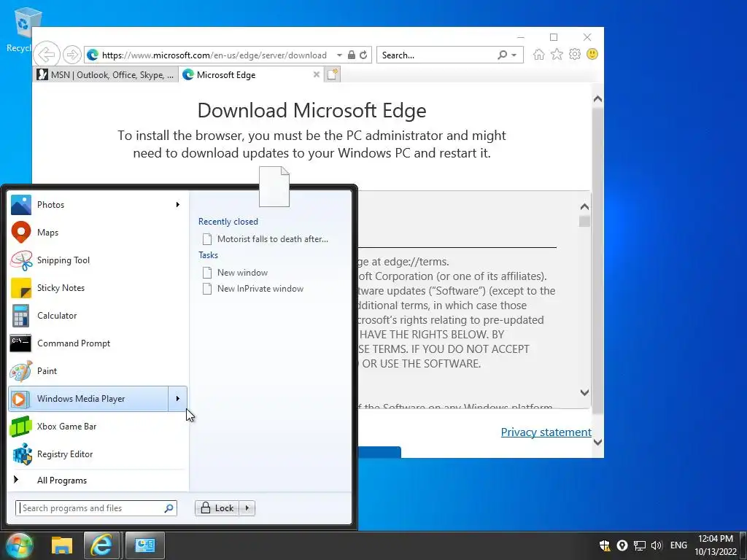Click the security lock icon in address bar
Screen dimensions: 747x560
pos(351,55)
